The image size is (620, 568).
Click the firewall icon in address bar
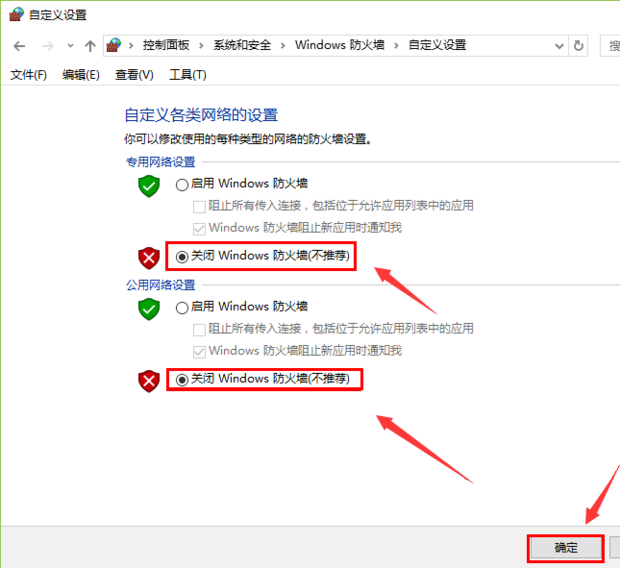(113, 45)
